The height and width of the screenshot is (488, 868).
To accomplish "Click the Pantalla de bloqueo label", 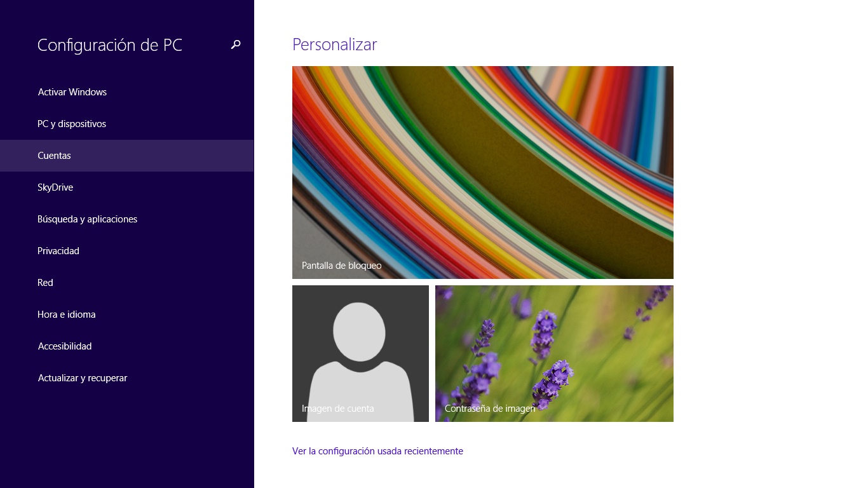I will pyautogui.click(x=342, y=266).
